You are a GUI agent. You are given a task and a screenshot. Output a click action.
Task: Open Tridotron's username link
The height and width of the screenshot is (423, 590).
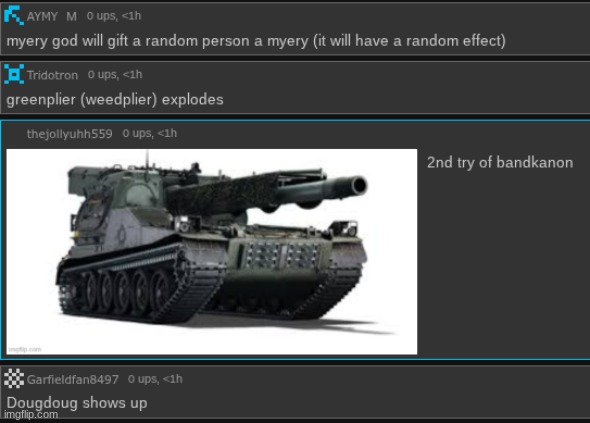52,75
